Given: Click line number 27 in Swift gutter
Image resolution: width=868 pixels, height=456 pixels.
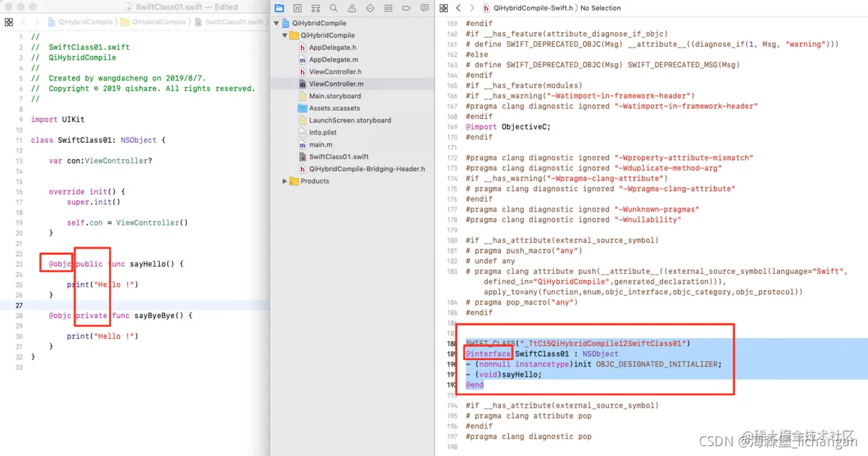Looking at the screenshot, I should tap(20, 305).
